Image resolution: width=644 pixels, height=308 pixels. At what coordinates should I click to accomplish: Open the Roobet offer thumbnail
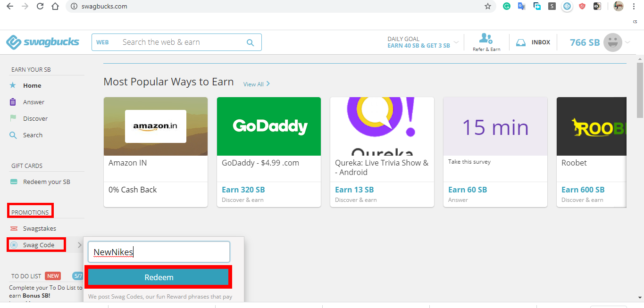point(592,126)
